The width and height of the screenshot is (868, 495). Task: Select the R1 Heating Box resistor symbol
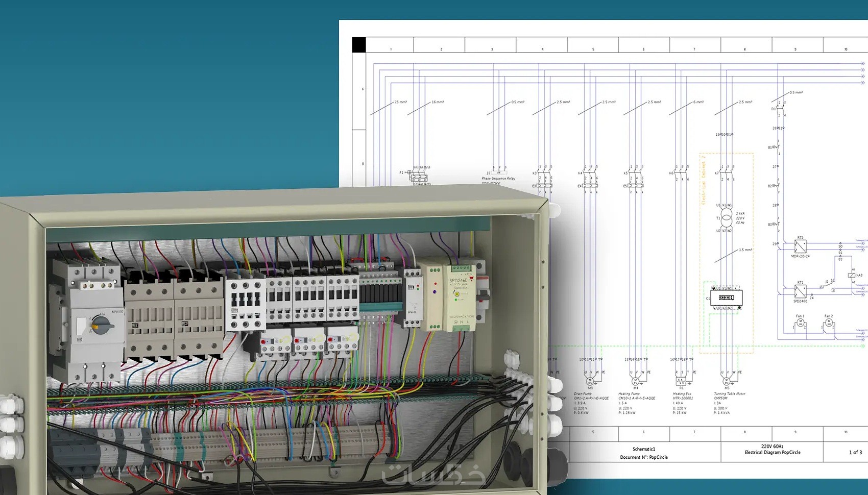point(681,381)
